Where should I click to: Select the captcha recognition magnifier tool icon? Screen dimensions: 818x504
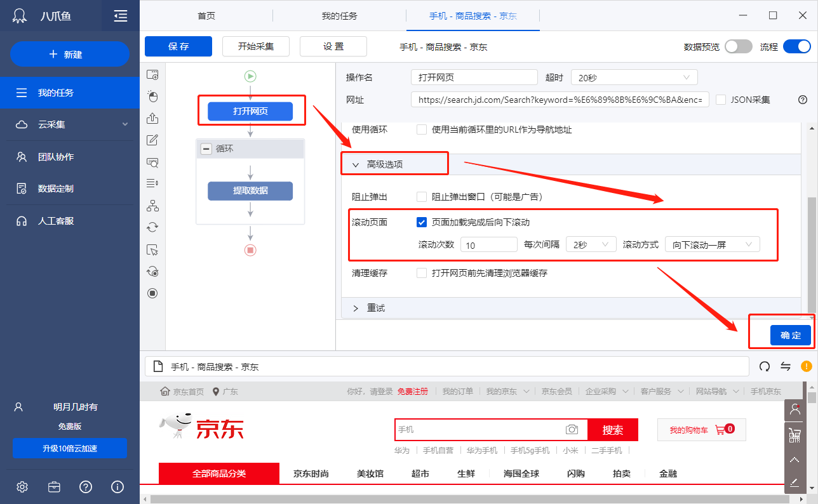point(152,162)
